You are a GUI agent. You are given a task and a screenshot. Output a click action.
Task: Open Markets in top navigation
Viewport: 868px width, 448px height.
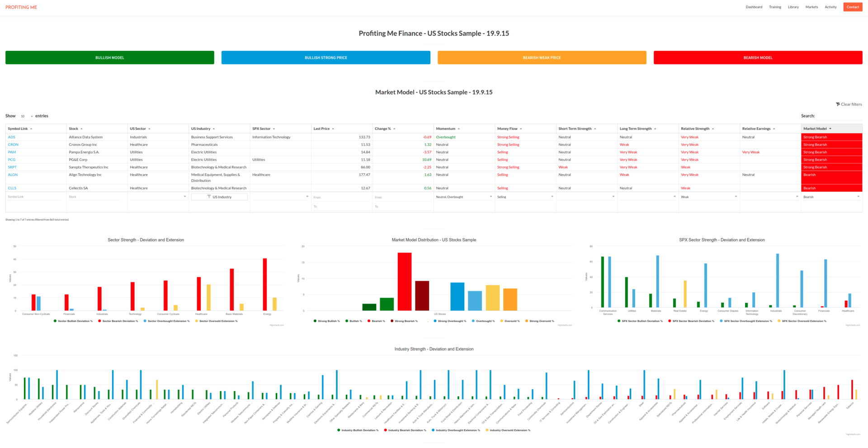tap(811, 7)
